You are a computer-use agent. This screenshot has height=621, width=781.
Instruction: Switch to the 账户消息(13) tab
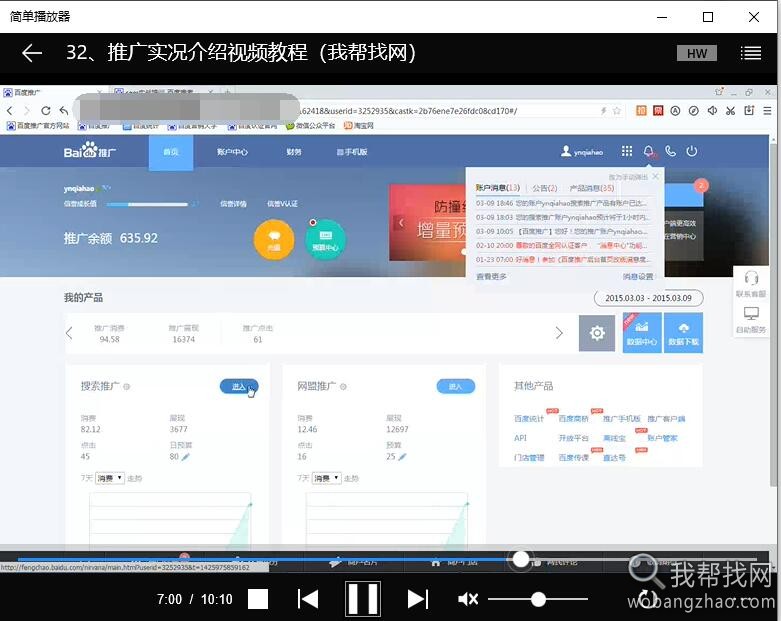(498, 188)
